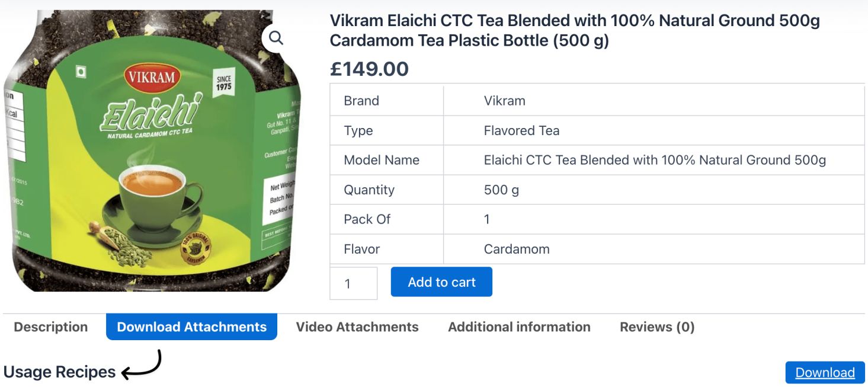Viewport: 868px width, 387px height.
Task: Click the magnifier zoom icon on product image
Action: (276, 38)
